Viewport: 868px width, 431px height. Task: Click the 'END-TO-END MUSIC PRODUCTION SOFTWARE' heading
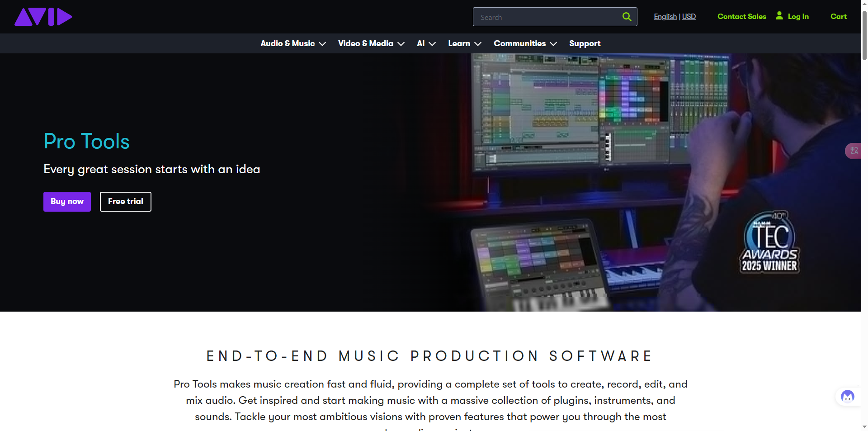coord(430,356)
